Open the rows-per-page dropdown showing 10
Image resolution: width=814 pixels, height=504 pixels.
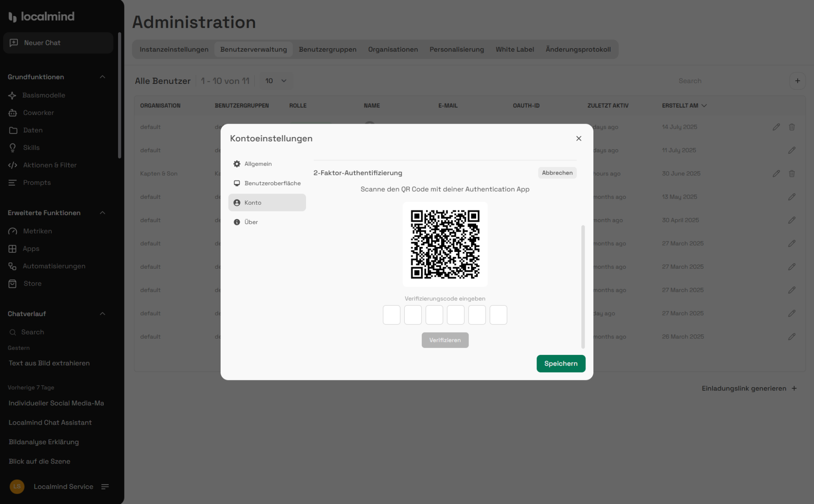point(276,81)
